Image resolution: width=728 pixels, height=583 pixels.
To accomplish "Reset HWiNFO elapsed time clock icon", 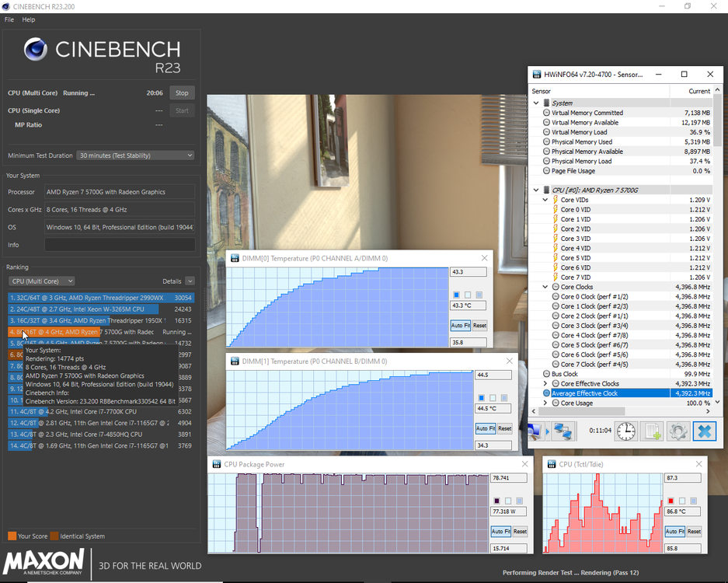I will click(626, 431).
